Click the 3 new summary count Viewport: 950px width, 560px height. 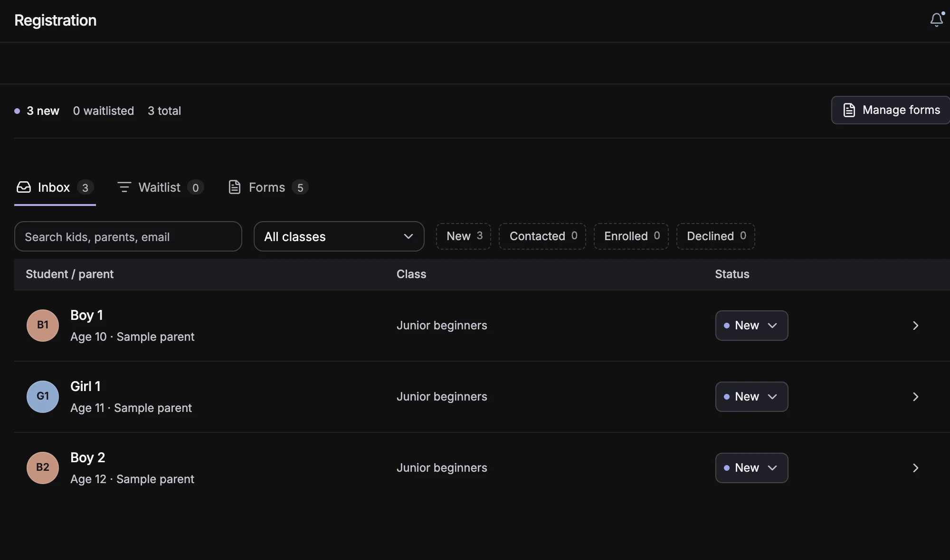click(37, 111)
